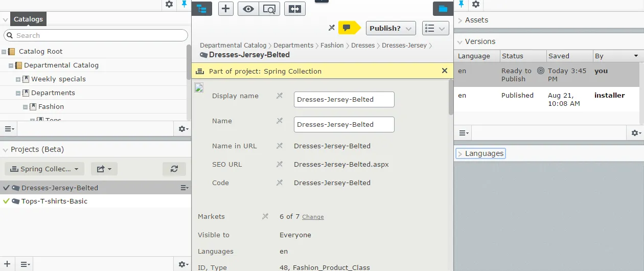The height and width of the screenshot is (271, 644).
Task: Toggle the assets pane folder button
Action: pyautogui.click(x=443, y=9)
